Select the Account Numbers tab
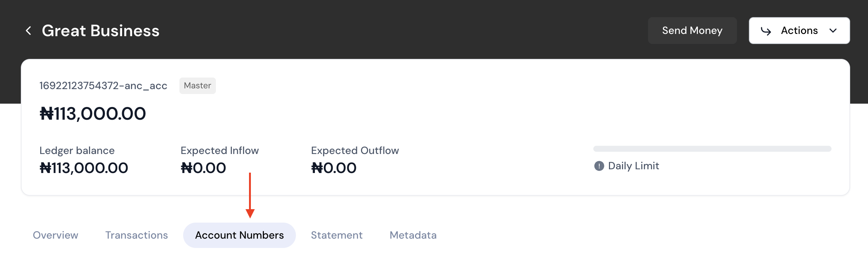 pos(239,235)
